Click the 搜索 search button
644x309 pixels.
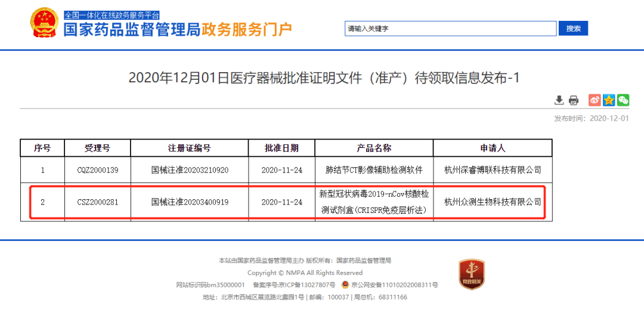pyautogui.click(x=574, y=29)
